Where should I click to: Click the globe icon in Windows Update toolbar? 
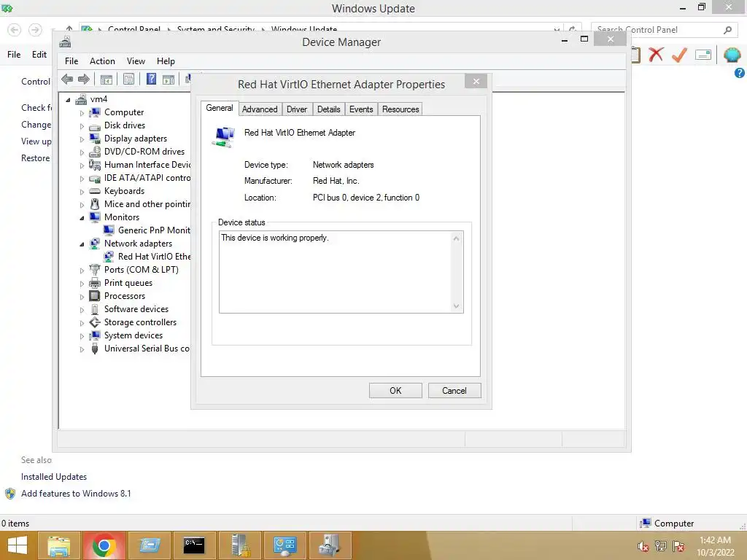point(732,54)
